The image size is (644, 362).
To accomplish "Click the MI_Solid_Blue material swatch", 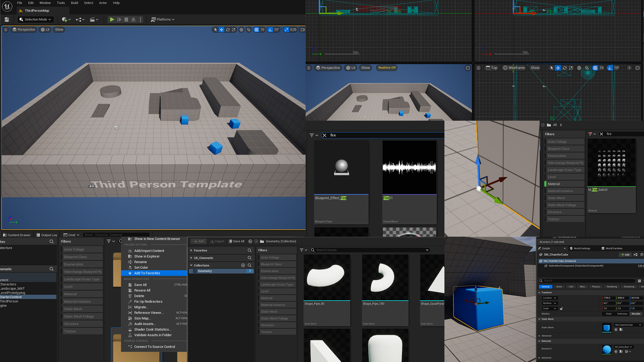I will click(606, 349).
